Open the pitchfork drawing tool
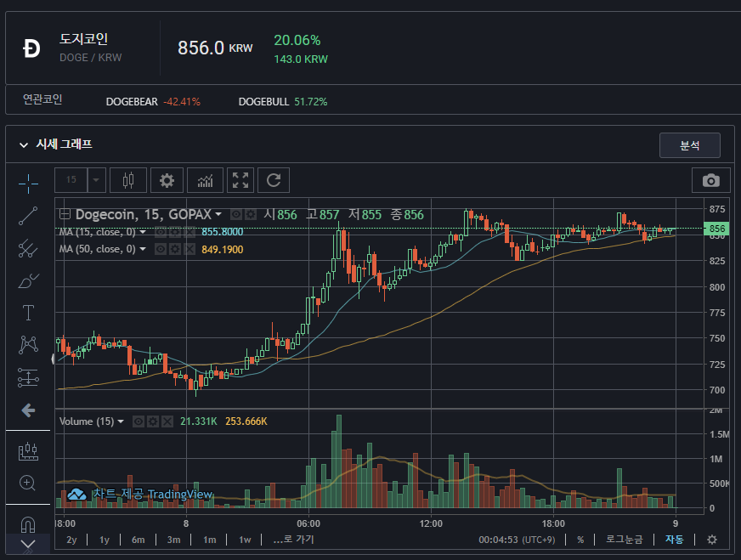741x560 pixels. coord(28,249)
